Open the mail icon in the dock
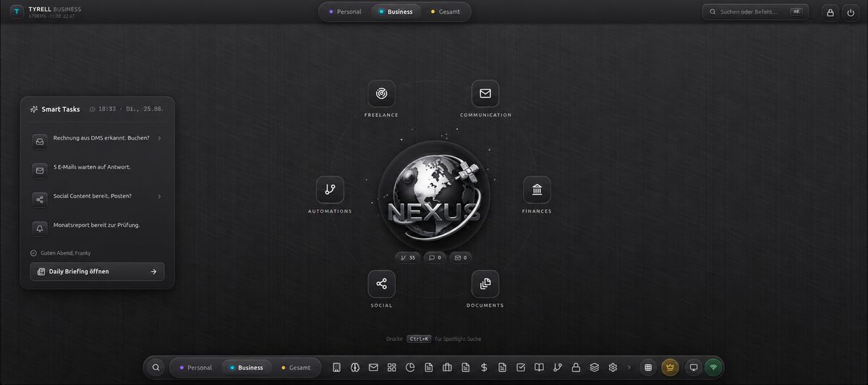 point(373,368)
